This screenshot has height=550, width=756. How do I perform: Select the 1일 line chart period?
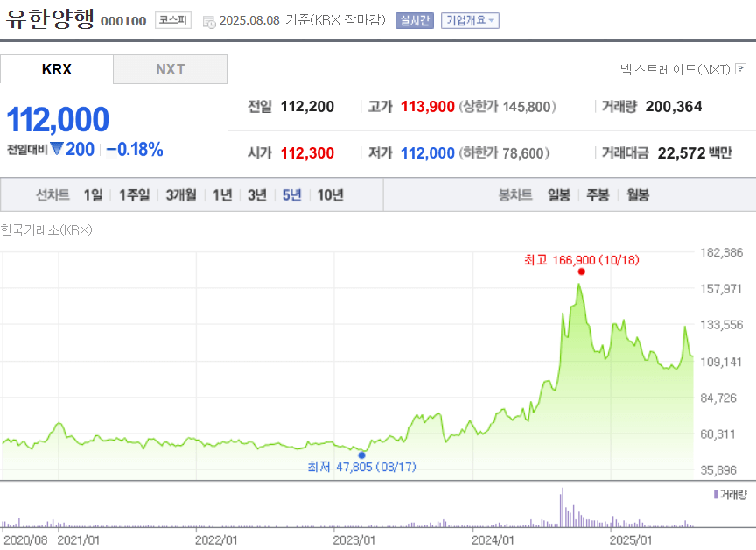93,195
